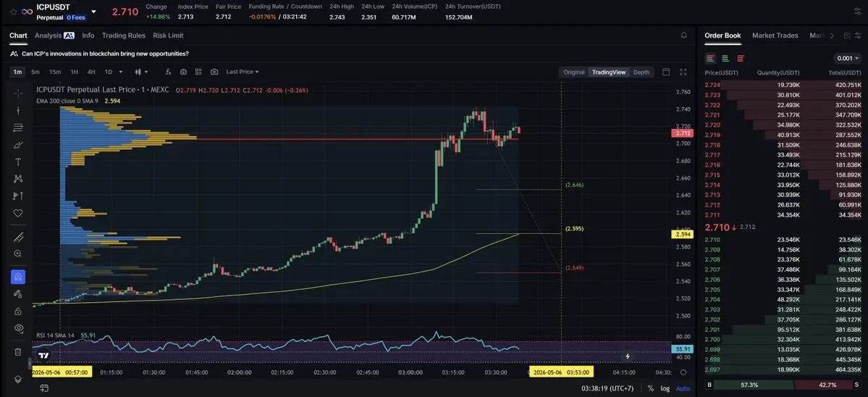Toggle the magnet snap mode
868x397 pixels.
(17, 277)
